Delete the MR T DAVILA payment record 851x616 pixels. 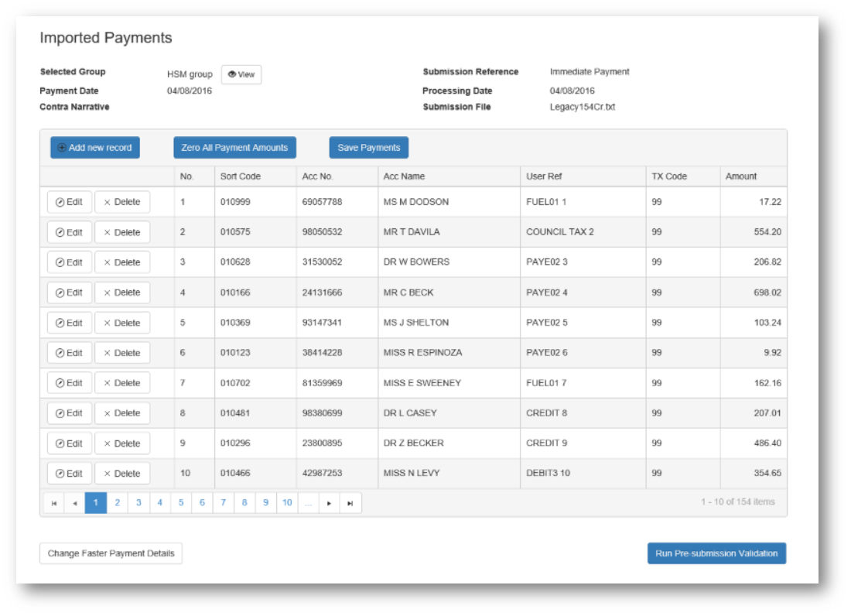pyautogui.click(x=122, y=232)
